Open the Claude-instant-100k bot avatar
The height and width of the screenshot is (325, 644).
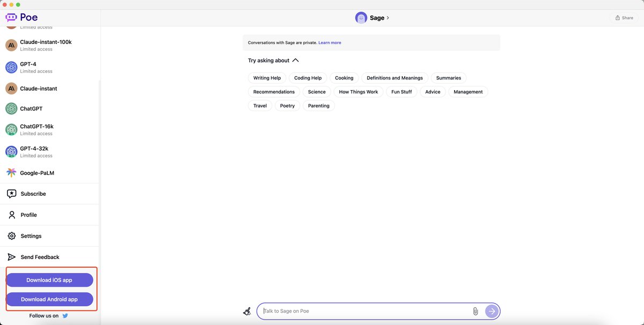coord(11,45)
